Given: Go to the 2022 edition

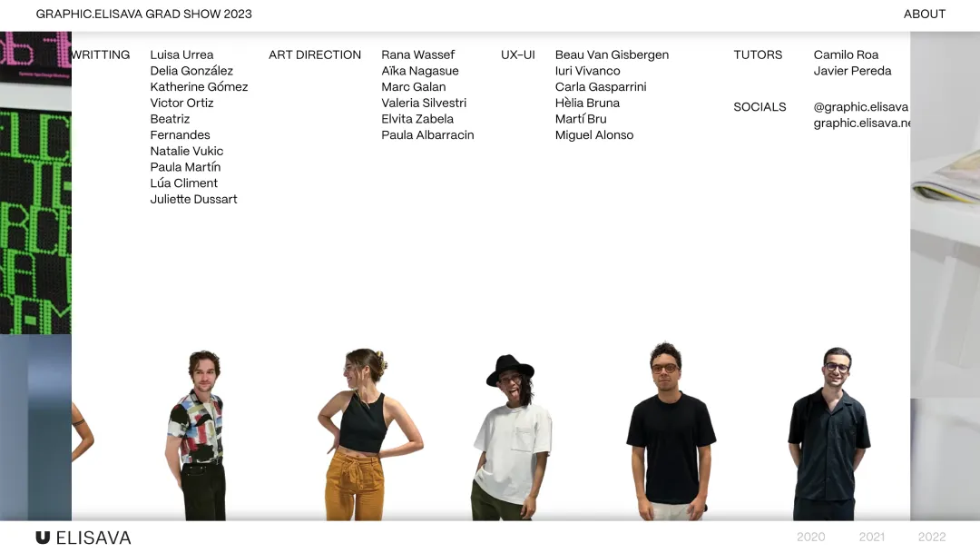Looking at the screenshot, I should click(931, 537).
